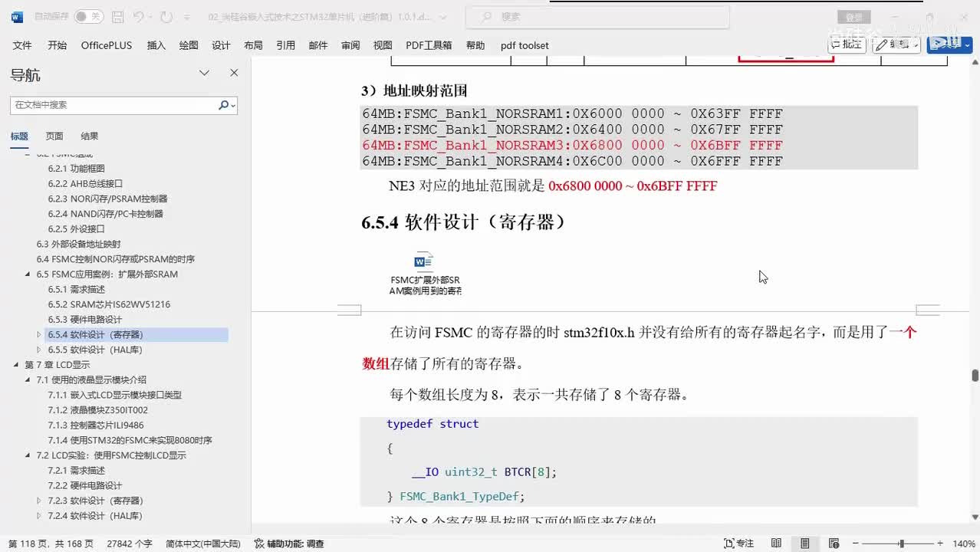Click the navigation search magnifier icon
Image resolution: width=980 pixels, height=552 pixels.
point(224,105)
